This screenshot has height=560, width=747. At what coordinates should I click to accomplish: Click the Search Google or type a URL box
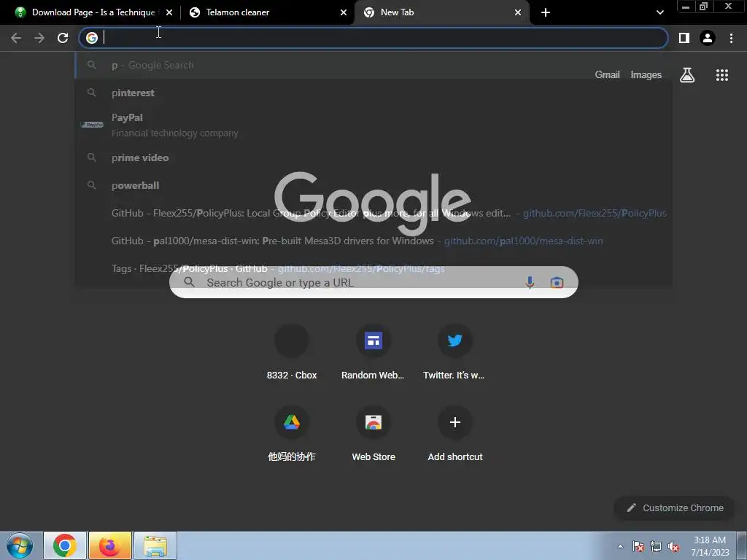click(x=373, y=282)
